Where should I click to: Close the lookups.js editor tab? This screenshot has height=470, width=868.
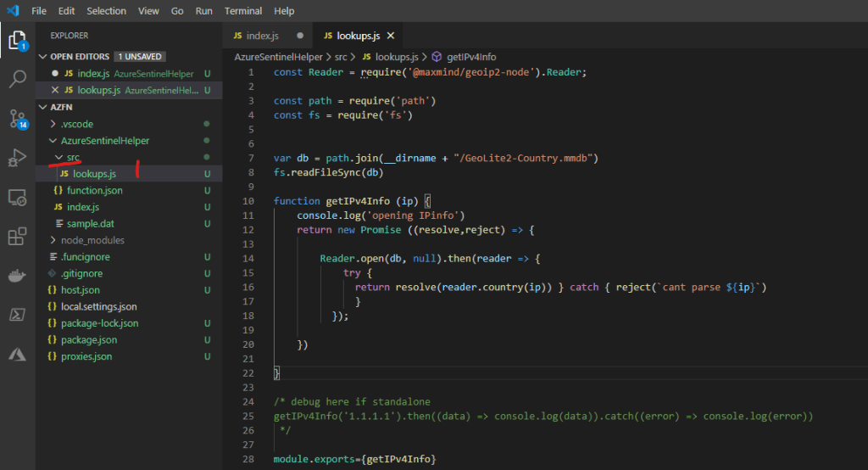pos(391,36)
